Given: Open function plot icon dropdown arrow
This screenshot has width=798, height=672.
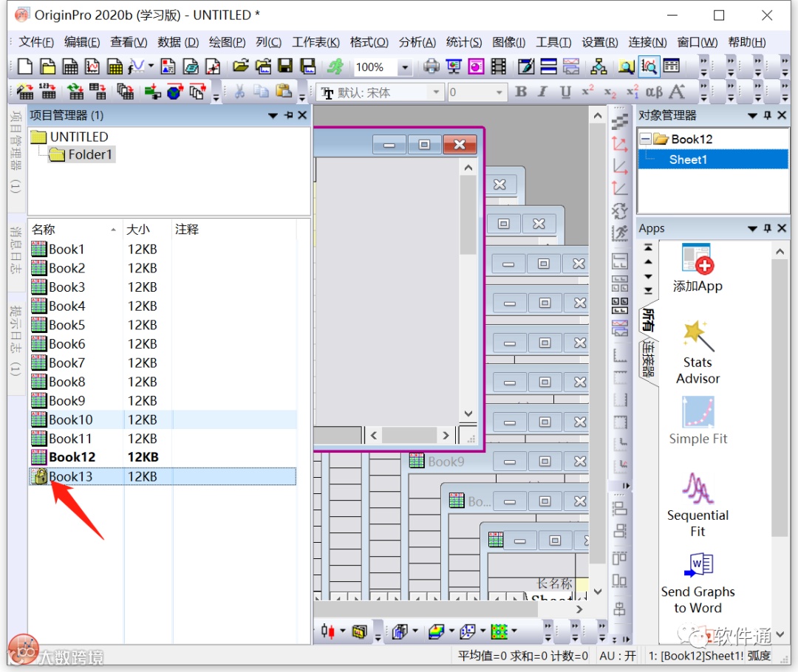Looking at the screenshot, I should click(151, 66).
